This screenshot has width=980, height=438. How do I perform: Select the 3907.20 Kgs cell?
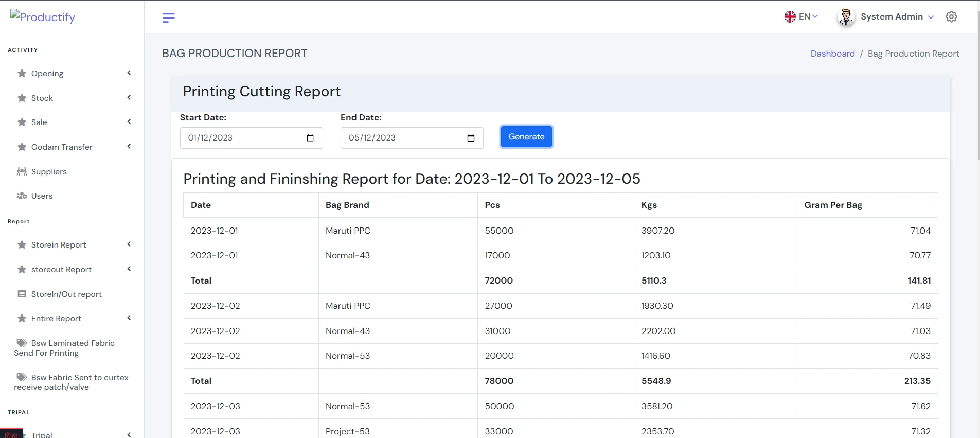click(x=716, y=231)
